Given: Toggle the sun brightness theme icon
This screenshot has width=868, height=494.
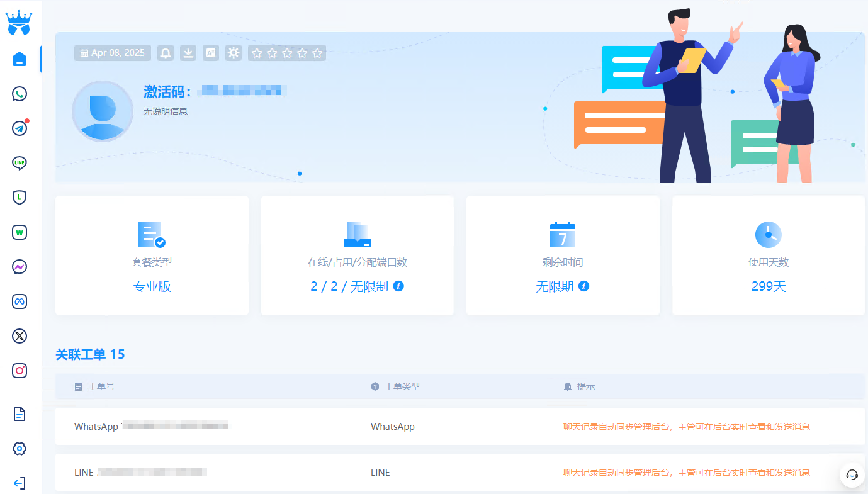Looking at the screenshot, I should click(x=234, y=53).
